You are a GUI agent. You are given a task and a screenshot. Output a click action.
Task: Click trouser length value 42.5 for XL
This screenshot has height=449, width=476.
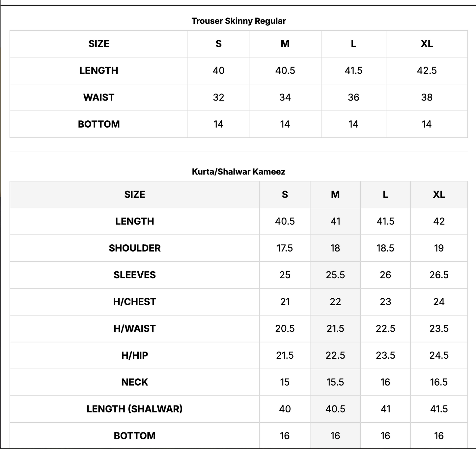pos(427,71)
